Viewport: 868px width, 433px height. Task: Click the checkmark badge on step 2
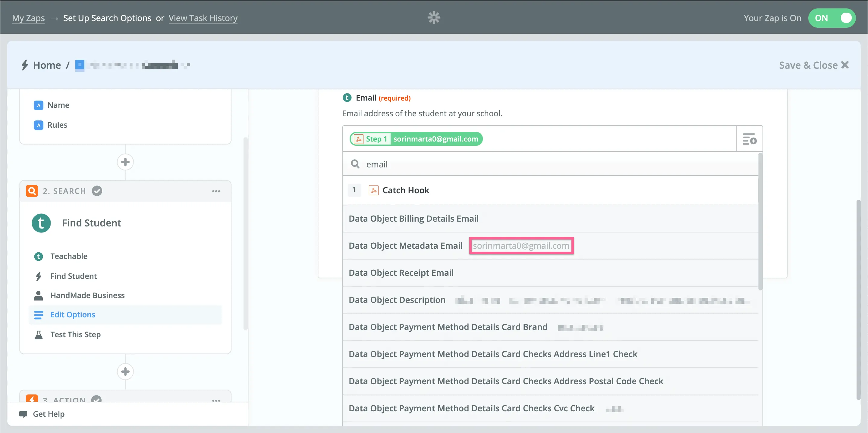(97, 191)
